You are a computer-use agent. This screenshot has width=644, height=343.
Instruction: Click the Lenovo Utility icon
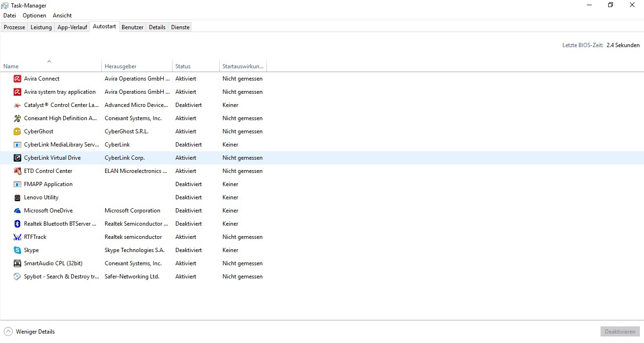click(17, 197)
